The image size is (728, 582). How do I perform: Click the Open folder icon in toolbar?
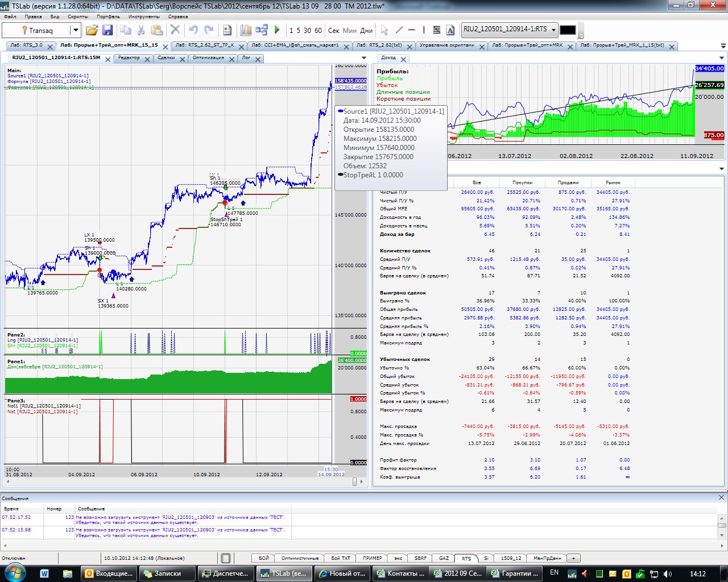click(92, 30)
